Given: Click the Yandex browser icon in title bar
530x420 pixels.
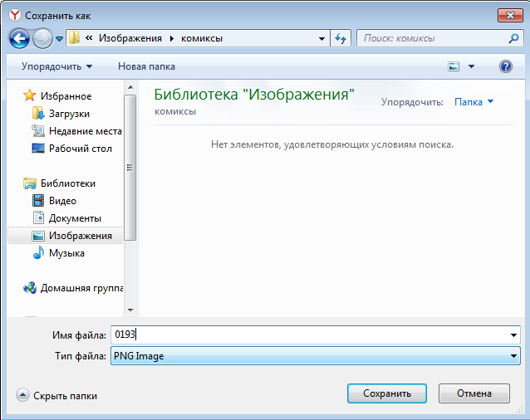Looking at the screenshot, I should (x=15, y=16).
